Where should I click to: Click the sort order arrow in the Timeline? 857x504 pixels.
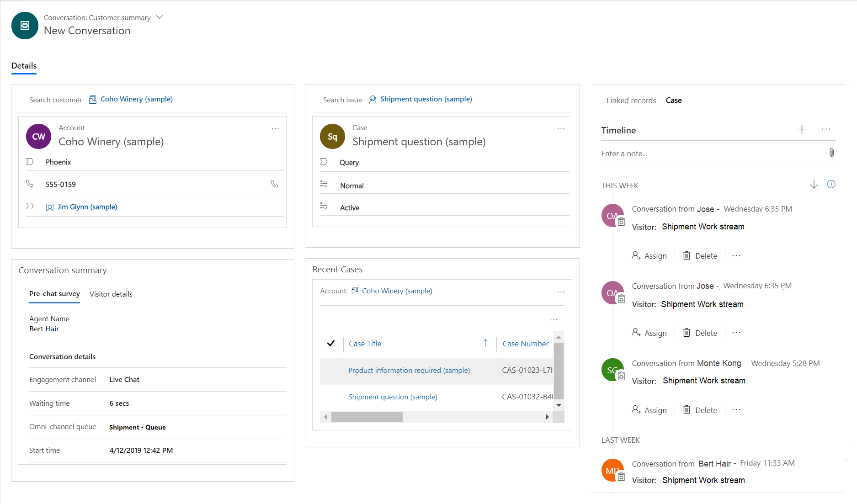814,184
